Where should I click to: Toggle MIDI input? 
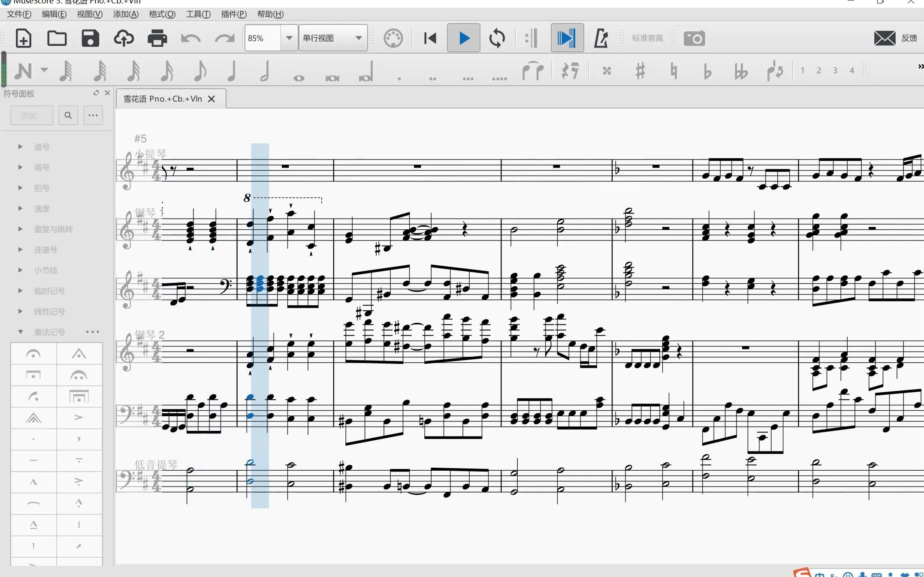click(x=393, y=38)
